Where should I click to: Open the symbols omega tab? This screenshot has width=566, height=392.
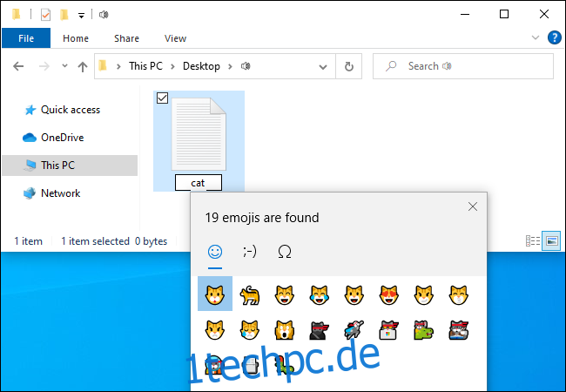(x=285, y=252)
